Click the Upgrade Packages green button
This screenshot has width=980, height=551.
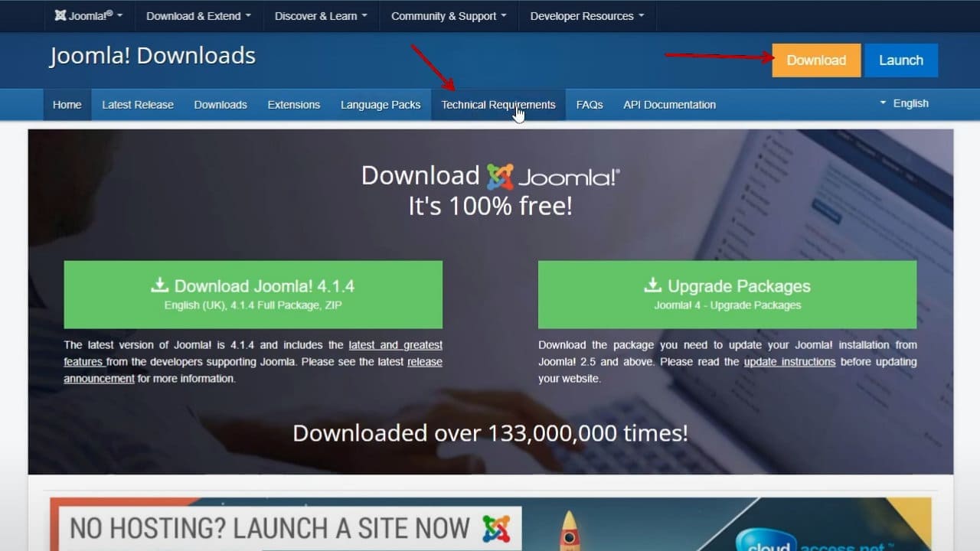[x=727, y=295]
